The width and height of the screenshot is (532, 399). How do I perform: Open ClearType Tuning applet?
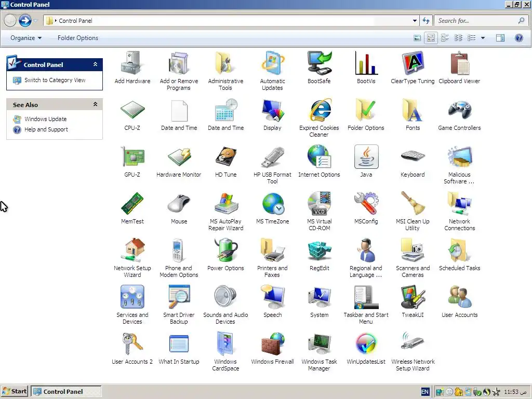413,68
